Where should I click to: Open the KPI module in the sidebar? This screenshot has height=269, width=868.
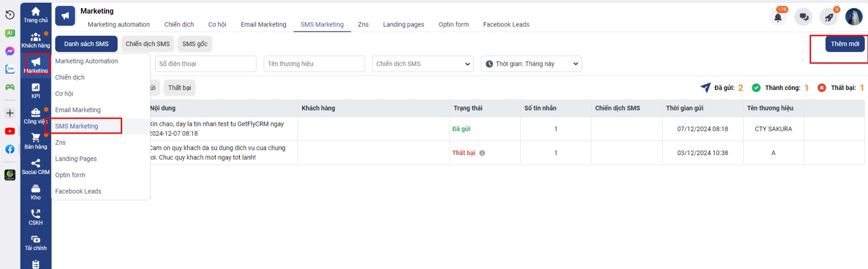pyautogui.click(x=36, y=91)
